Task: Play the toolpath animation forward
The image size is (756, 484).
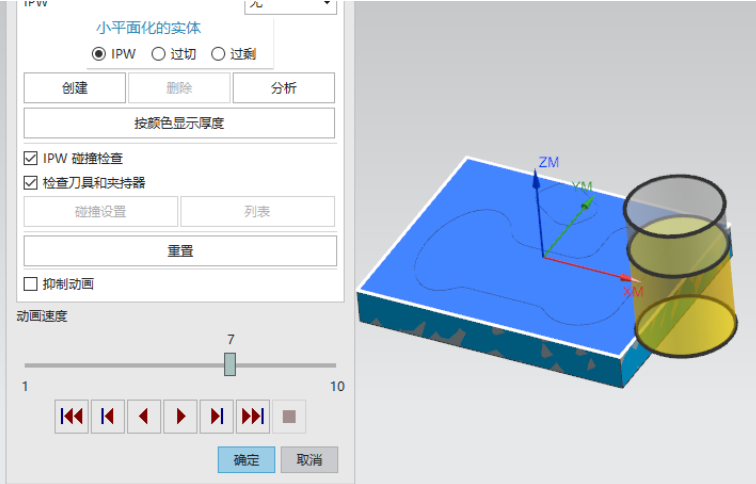Action: pos(180,416)
